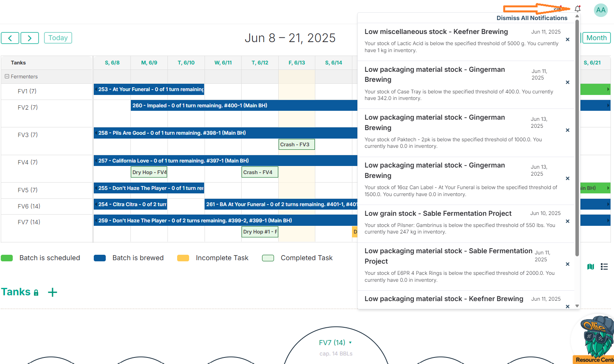The height and width of the screenshot is (364, 614).
Task: Click the Dry Hop #1 task
Action: click(260, 232)
